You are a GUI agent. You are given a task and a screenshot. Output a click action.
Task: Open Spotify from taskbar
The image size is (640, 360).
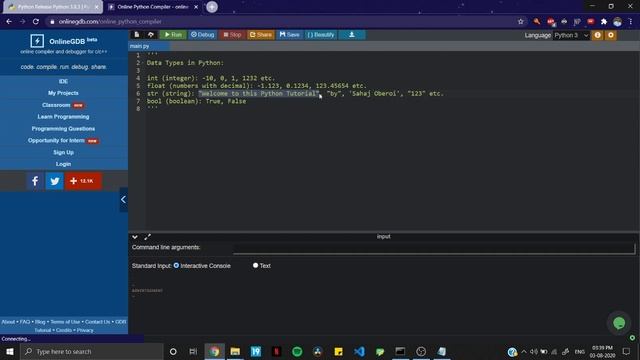tap(297, 351)
